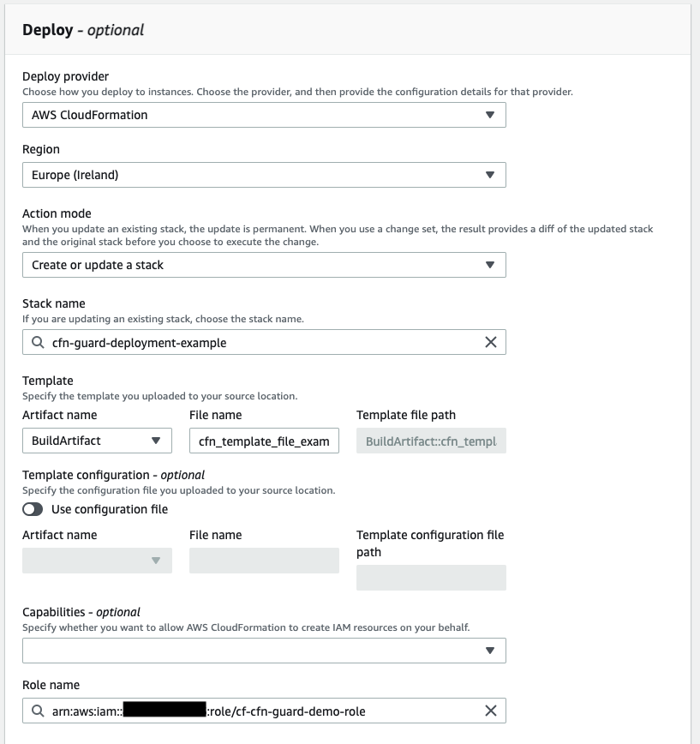Open the Template Artifact name BuildArtifact dropdown

(97, 441)
